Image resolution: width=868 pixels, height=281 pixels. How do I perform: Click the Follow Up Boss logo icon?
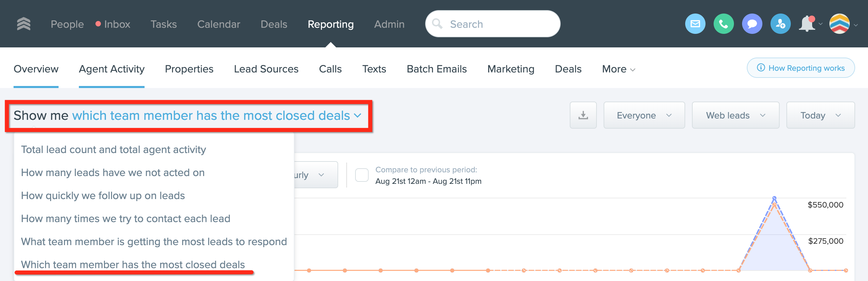[x=24, y=24]
